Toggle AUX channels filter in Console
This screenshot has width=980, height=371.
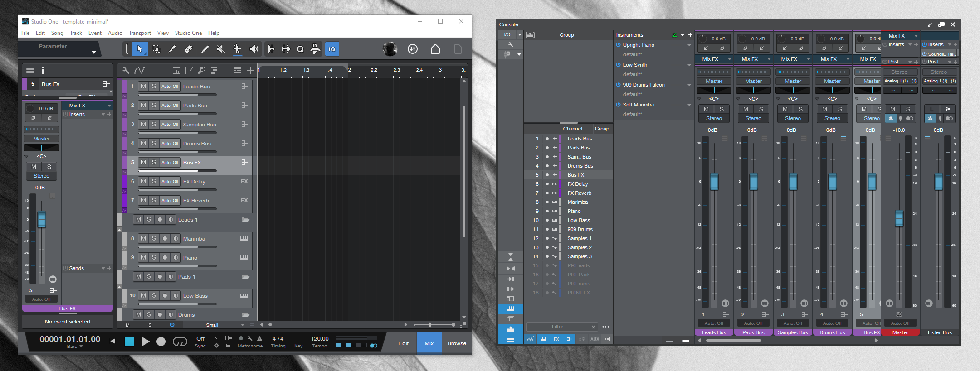click(x=595, y=339)
